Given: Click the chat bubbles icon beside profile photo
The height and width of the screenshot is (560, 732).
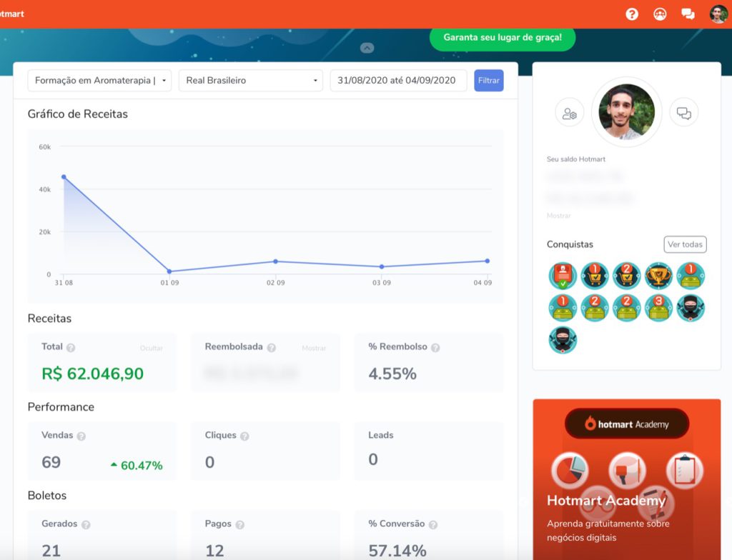Looking at the screenshot, I should [683, 113].
